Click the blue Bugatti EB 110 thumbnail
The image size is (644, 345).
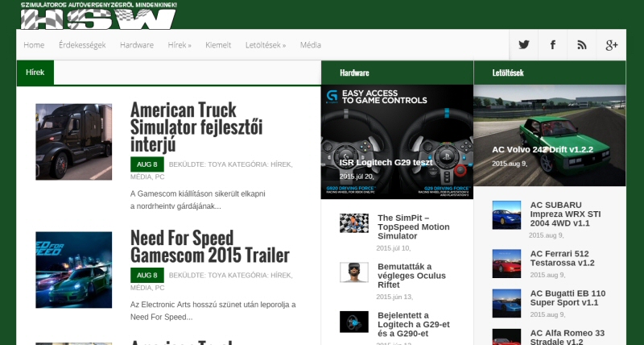click(506, 303)
